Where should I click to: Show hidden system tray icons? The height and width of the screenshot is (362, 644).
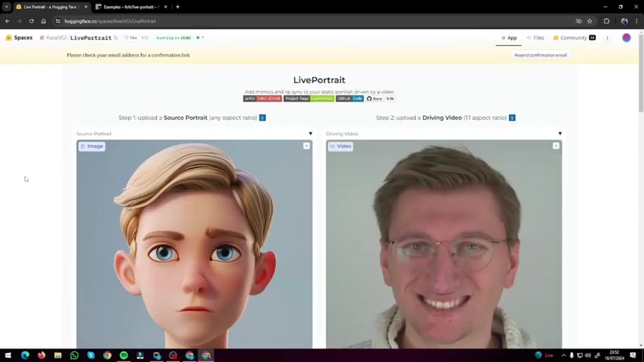pos(563,355)
